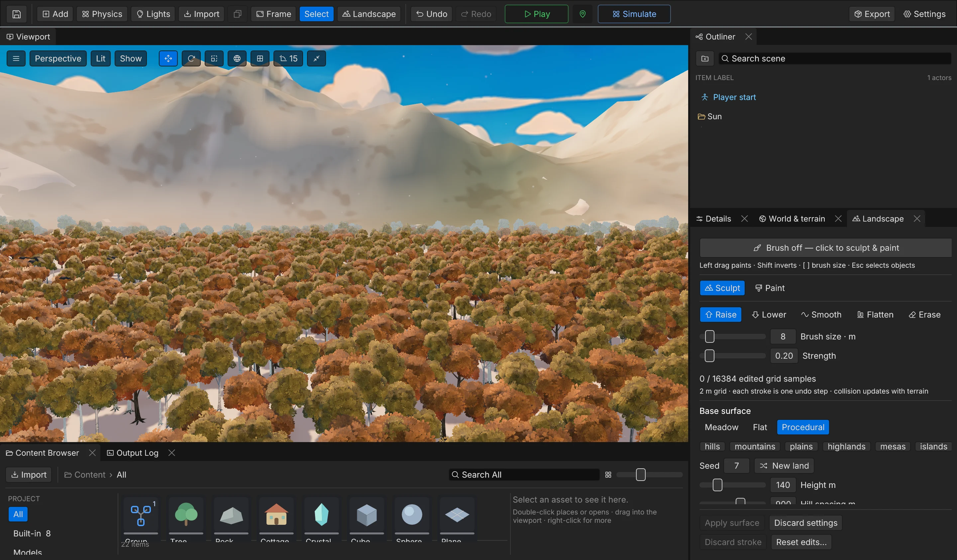The width and height of the screenshot is (957, 560).
Task: Select the move gizmo tool in viewport
Action: coord(168,58)
